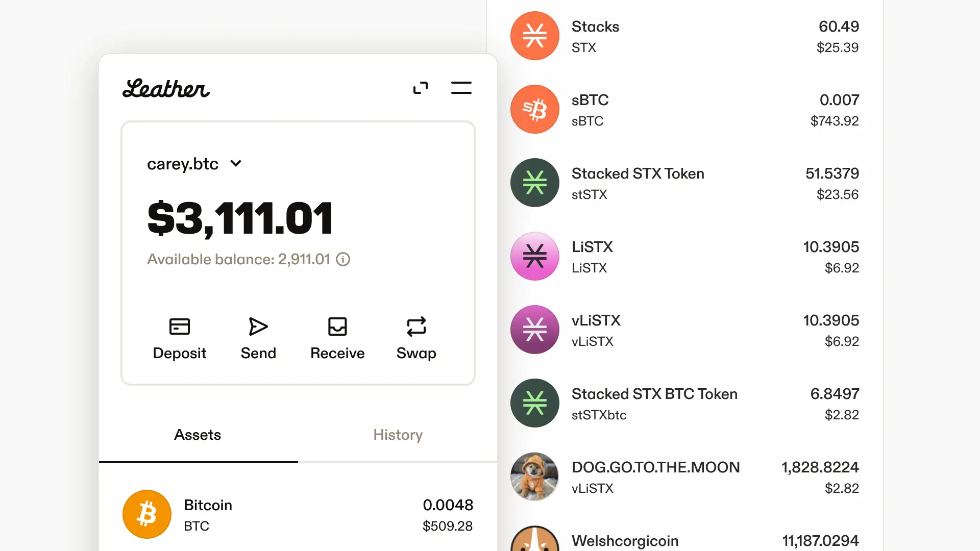The image size is (980, 551).
Task: Switch to the History tab
Action: (398, 435)
